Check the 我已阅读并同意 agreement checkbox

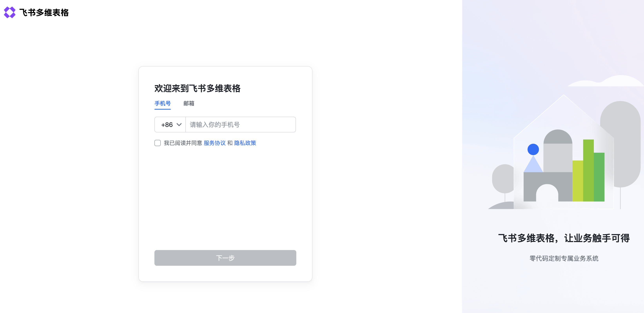[x=158, y=143]
